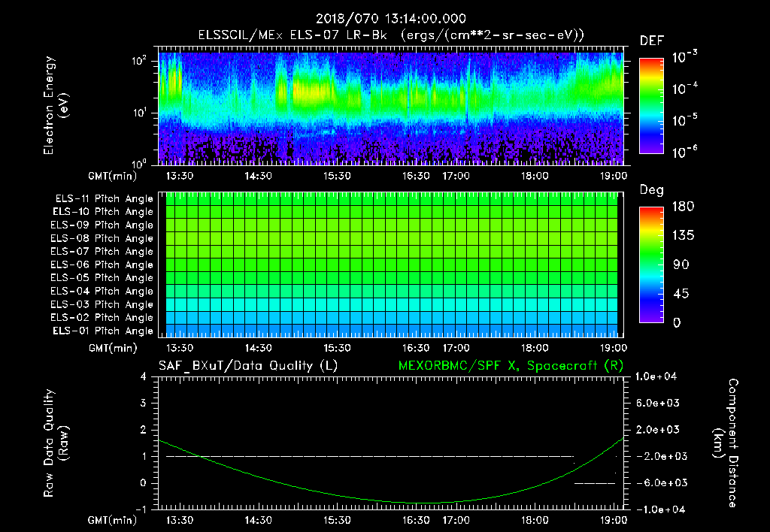Click the GMT(min) label under the data quality plot
770x532 pixels.
point(113,520)
